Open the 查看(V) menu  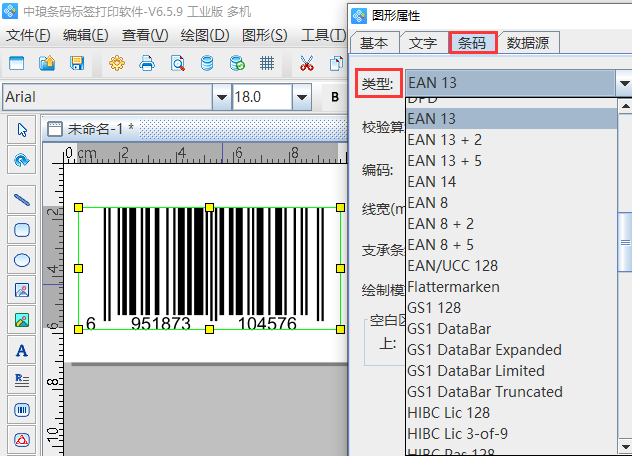tap(145, 35)
